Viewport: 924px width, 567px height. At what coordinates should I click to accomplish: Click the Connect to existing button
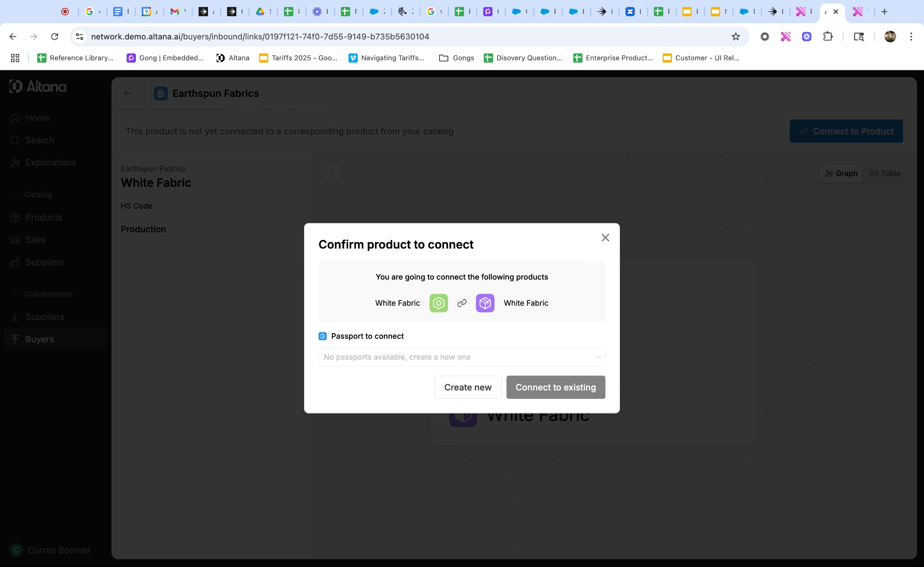coord(555,387)
